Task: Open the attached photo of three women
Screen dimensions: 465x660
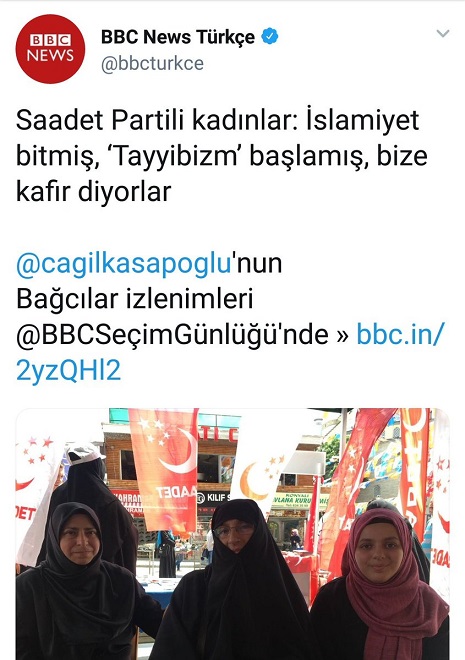Action: click(x=232, y=534)
